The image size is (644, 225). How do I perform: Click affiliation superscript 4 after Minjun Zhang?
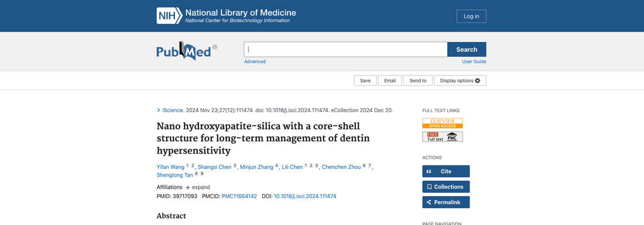point(277,165)
